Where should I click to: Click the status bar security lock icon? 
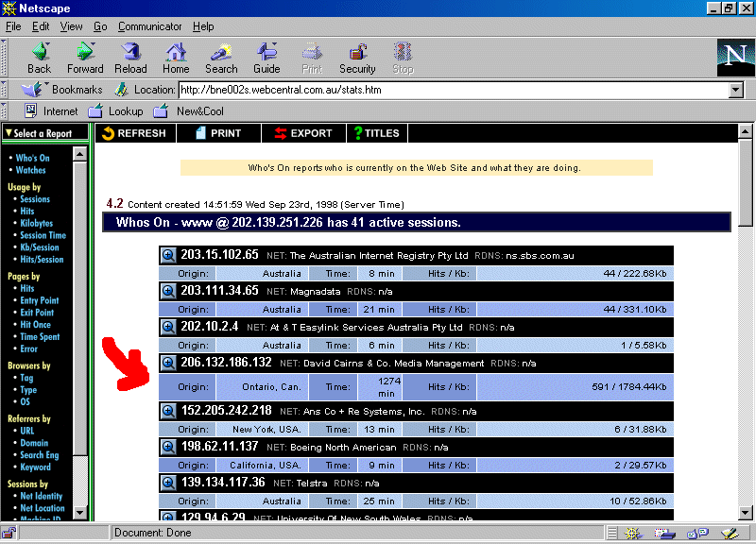point(9,533)
